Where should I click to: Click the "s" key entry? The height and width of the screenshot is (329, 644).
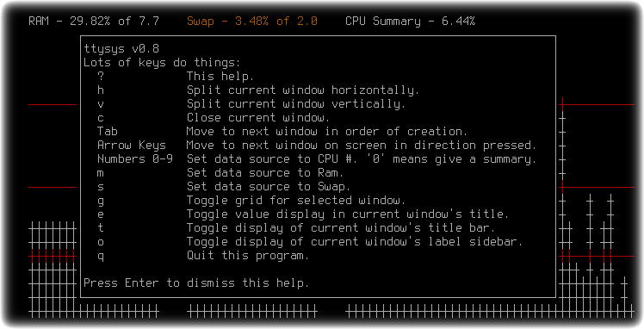(101, 187)
